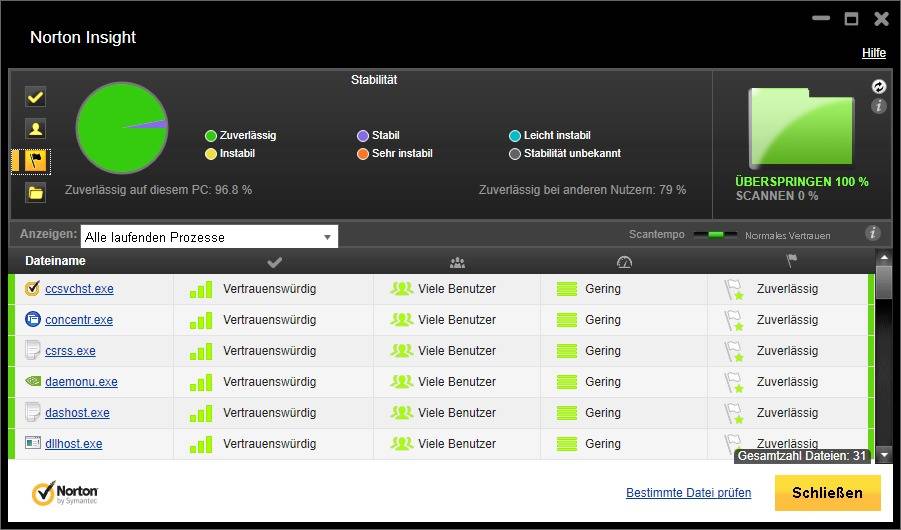
Task: Sort by the resource usage gauge column
Action: coord(624,262)
